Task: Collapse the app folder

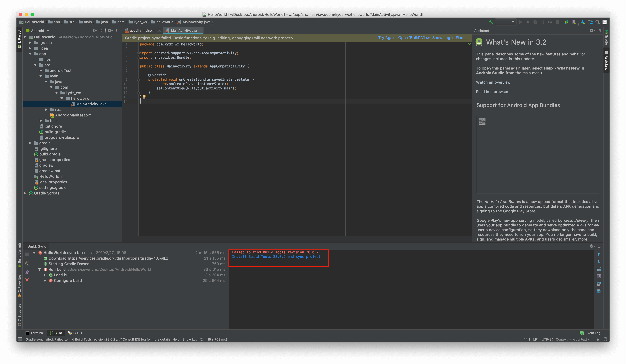Action: click(x=30, y=54)
